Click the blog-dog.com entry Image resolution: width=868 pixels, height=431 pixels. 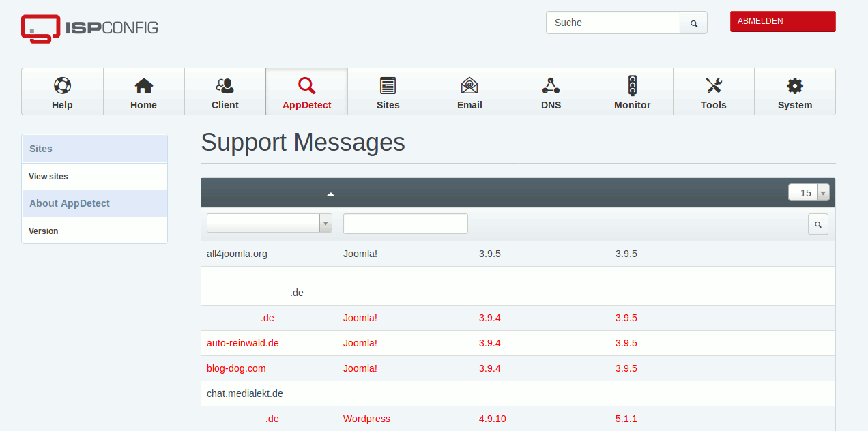coord(236,368)
